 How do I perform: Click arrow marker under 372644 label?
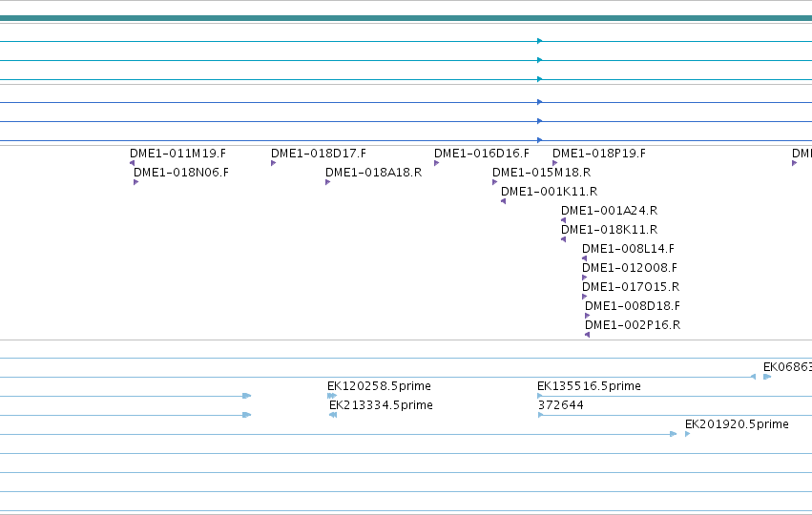(x=541, y=415)
